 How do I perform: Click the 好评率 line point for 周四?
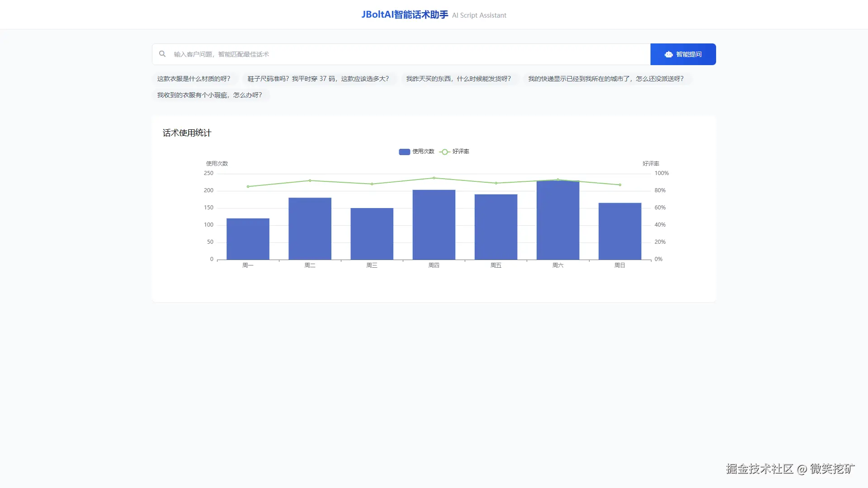click(434, 178)
